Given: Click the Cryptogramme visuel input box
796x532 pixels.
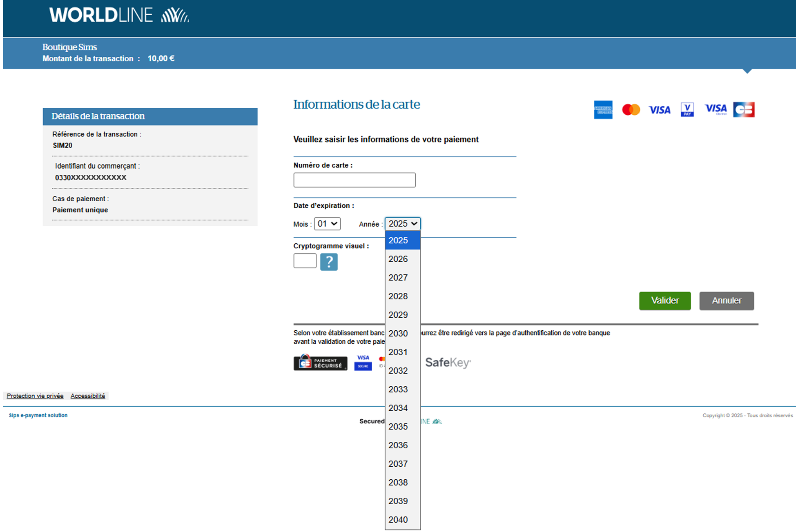Looking at the screenshot, I should click(x=305, y=261).
